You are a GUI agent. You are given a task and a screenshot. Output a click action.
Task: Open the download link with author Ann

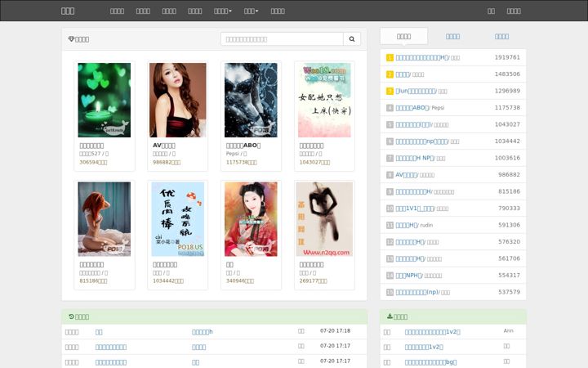coord(433,332)
